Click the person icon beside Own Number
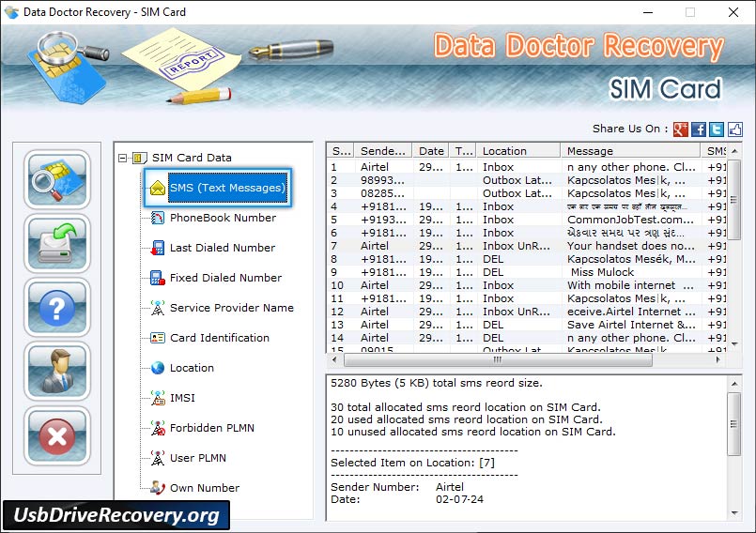The width and height of the screenshot is (756, 533). [x=157, y=488]
